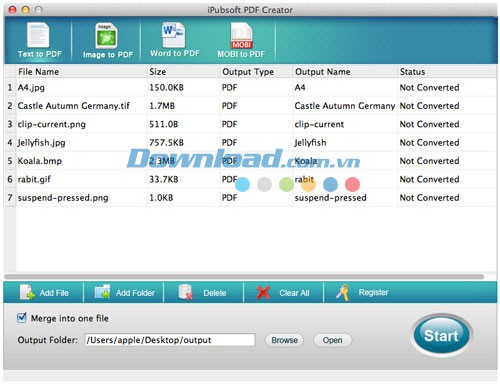
Task: Select suspend-pressed.png file name
Action: click(x=63, y=198)
